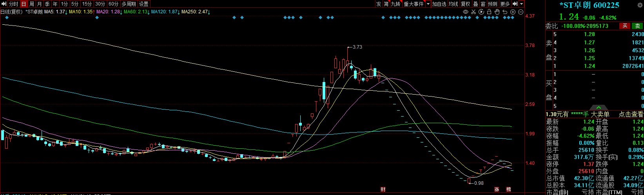Open the dropdown arrow next to 重大事件
The height and width of the screenshot is (195, 644).
(x=428, y=4)
